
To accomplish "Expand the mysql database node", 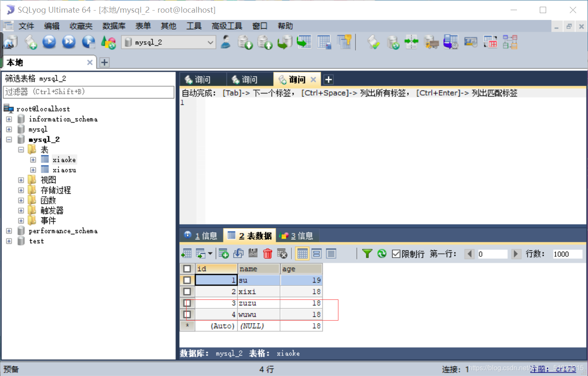I will [9, 129].
